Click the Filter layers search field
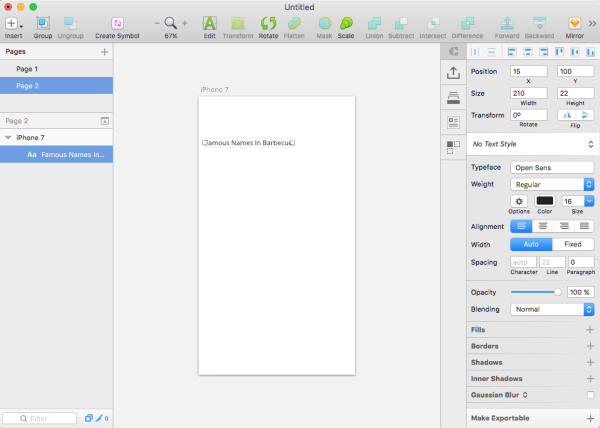Image resolution: width=600 pixels, height=428 pixels. pyautogui.click(x=39, y=418)
